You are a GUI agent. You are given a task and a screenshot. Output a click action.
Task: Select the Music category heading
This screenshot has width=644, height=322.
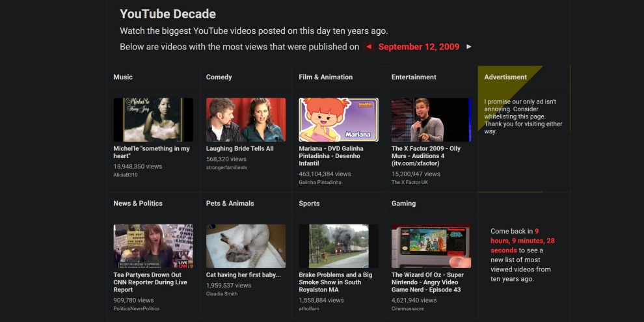pyautogui.click(x=123, y=77)
